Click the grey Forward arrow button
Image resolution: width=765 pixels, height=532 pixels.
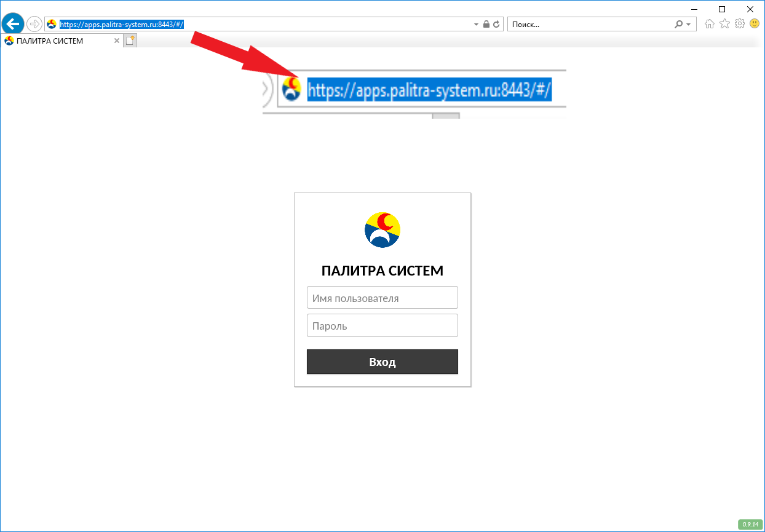click(34, 24)
